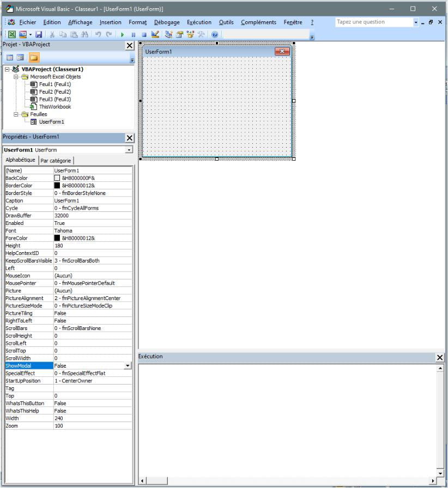This screenshot has height=488, width=448.
Task: Switch to the Alphabétique properties tab
Action: coord(21,160)
